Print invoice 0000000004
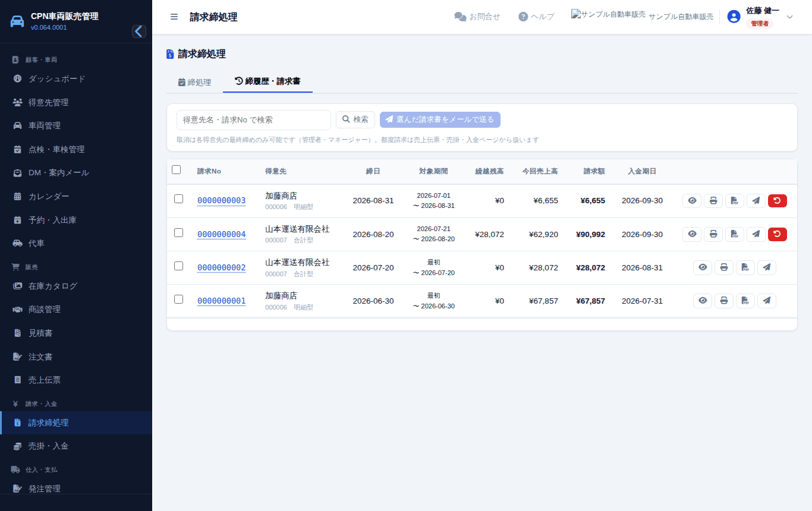The image size is (812, 511). pos(713,234)
